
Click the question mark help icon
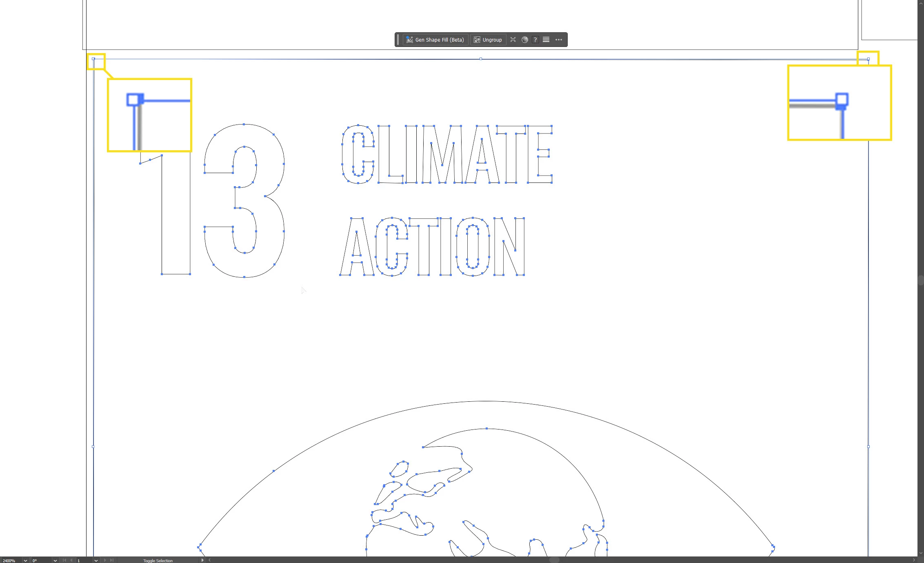tap(535, 40)
